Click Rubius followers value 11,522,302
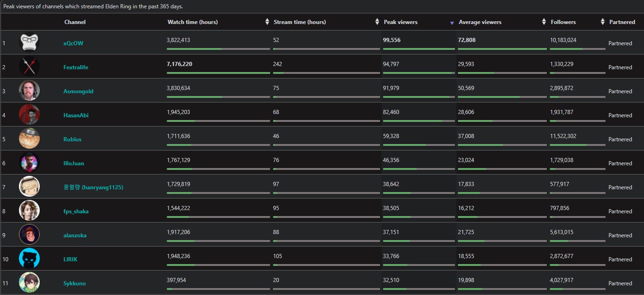Image resolution: width=644 pixels, height=295 pixels. (563, 136)
